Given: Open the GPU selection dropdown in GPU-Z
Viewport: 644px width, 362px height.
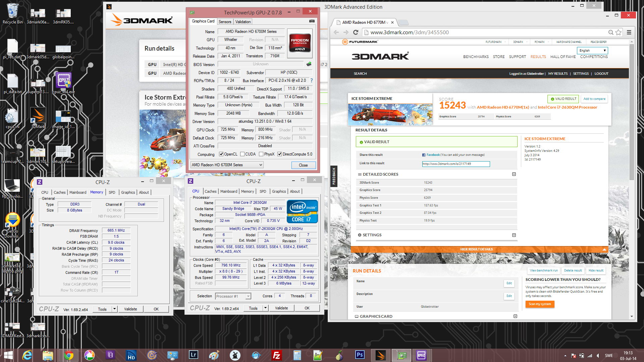Looking at the screenshot, I should coord(227,165).
